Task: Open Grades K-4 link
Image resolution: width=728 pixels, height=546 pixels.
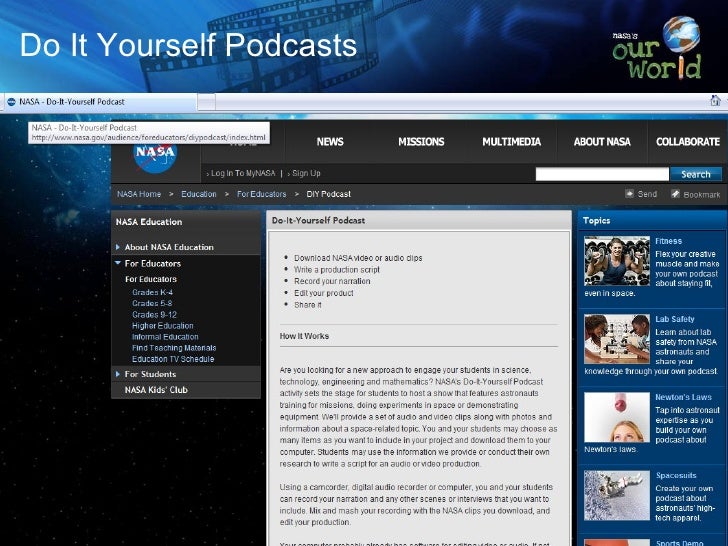Action: (152, 292)
